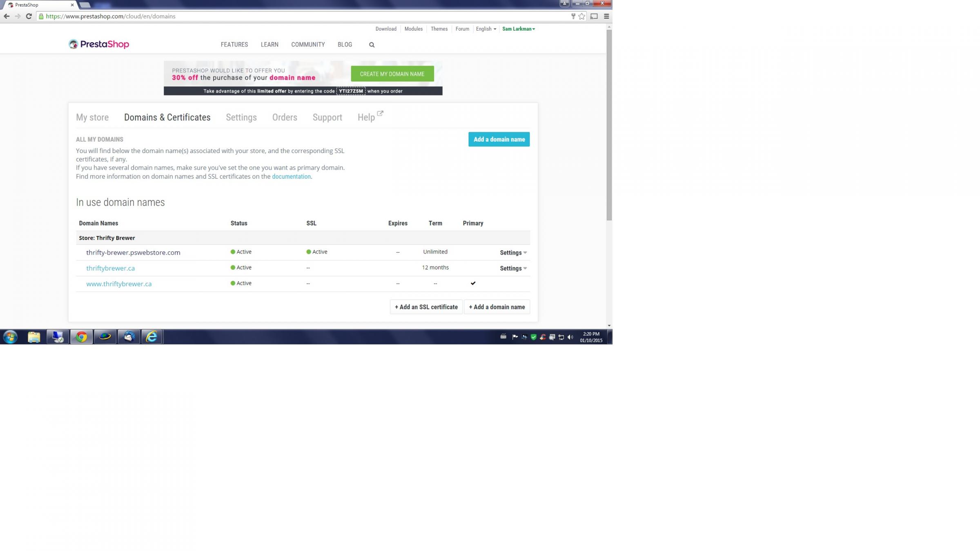Click the blue Add a domain name button

(499, 139)
